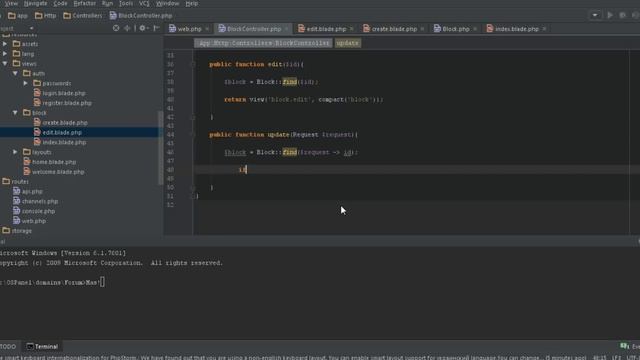Close the BlockController.php tab
The image size is (640, 360).
[x=287, y=29]
